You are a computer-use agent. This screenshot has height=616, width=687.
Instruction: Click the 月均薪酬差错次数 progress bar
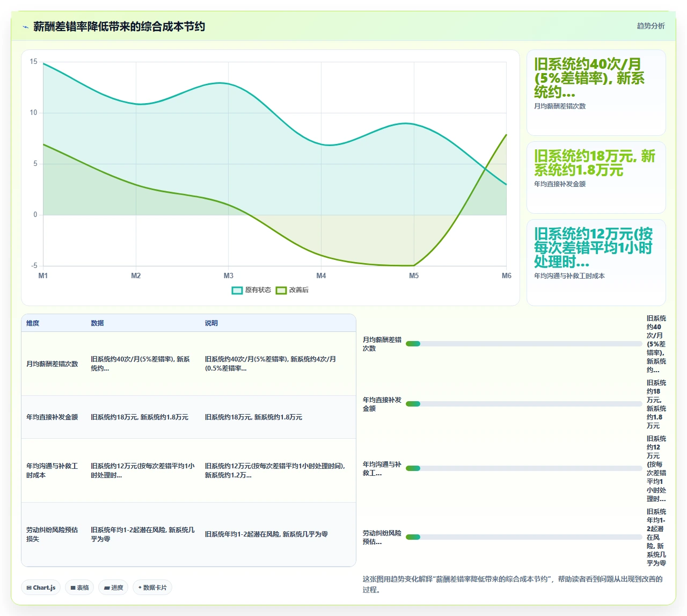point(524,344)
